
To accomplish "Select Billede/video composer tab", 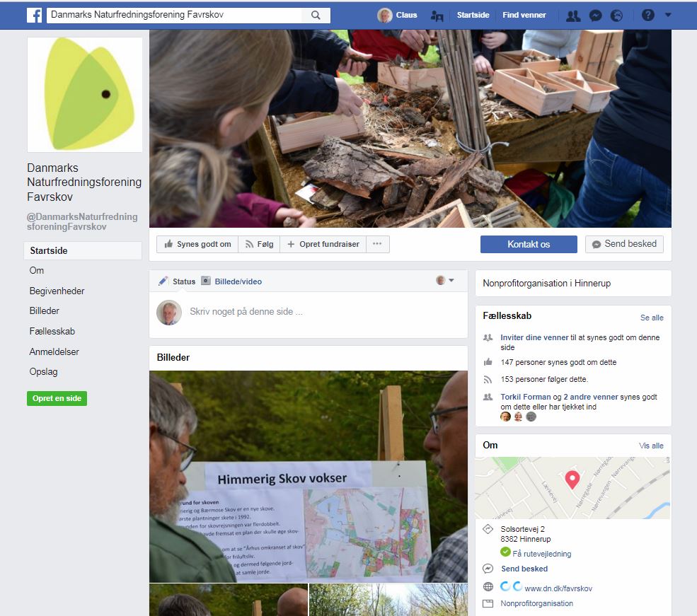I will click(x=231, y=281).
